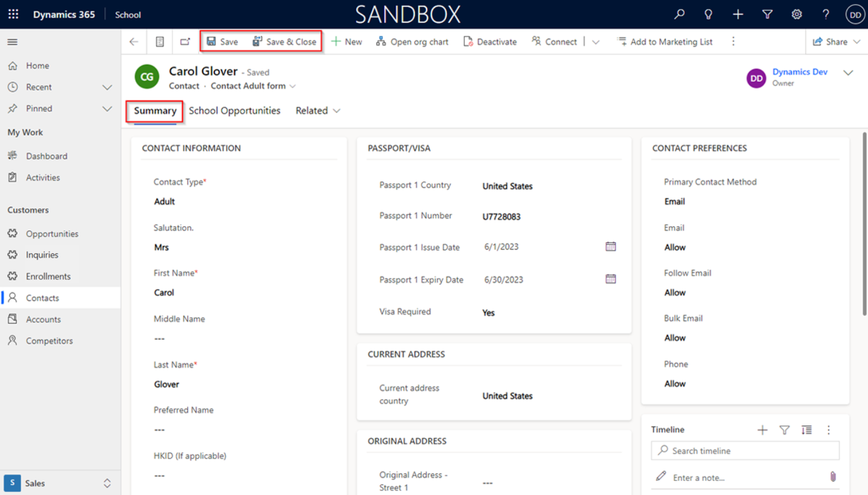Click the search magnifier in top bar
Viewport: 868px width, 495px height.
[679, 14]
